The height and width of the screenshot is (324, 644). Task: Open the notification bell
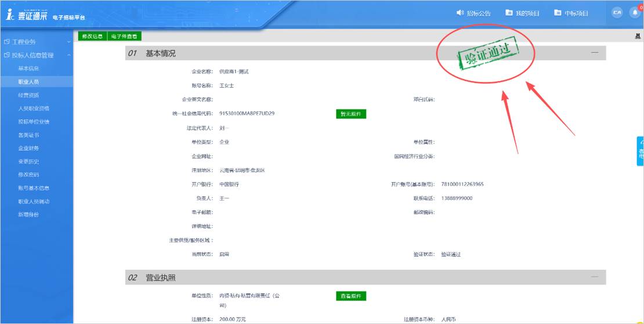pyautogui.click(x=635, y=13)
